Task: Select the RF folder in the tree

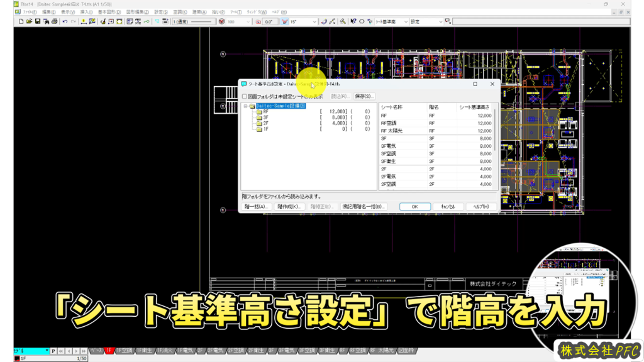Action: point(265,112)
